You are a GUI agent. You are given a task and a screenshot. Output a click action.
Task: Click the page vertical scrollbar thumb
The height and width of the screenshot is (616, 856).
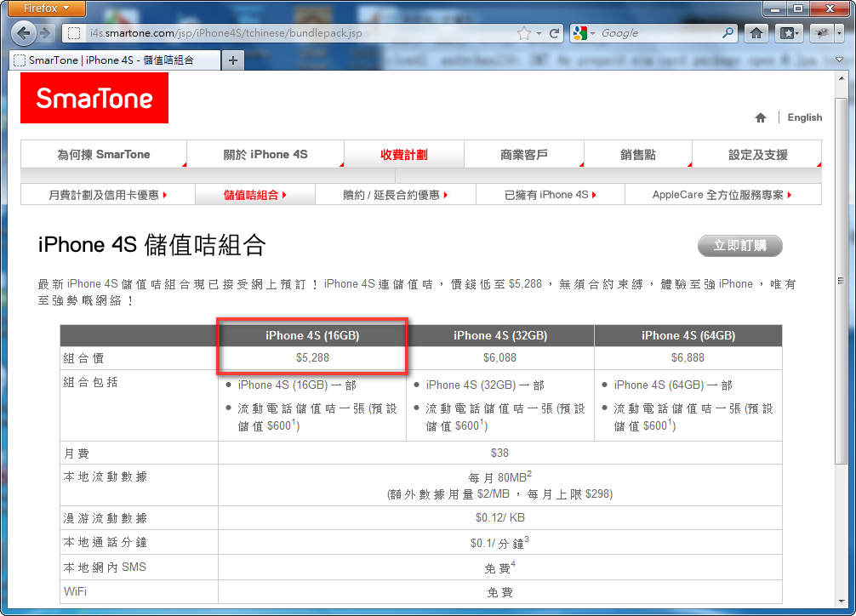[x=841, y=282]
